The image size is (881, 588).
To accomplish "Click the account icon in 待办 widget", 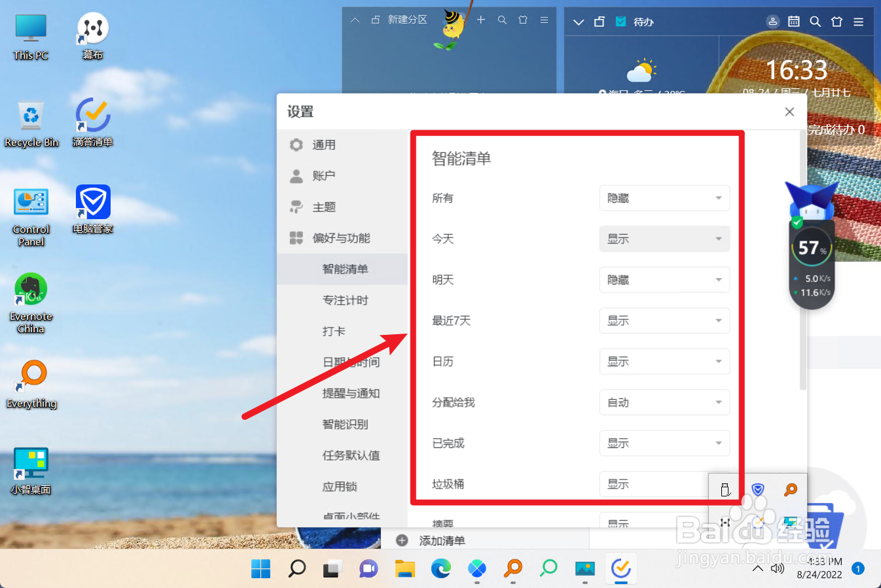I will [773, 22].
